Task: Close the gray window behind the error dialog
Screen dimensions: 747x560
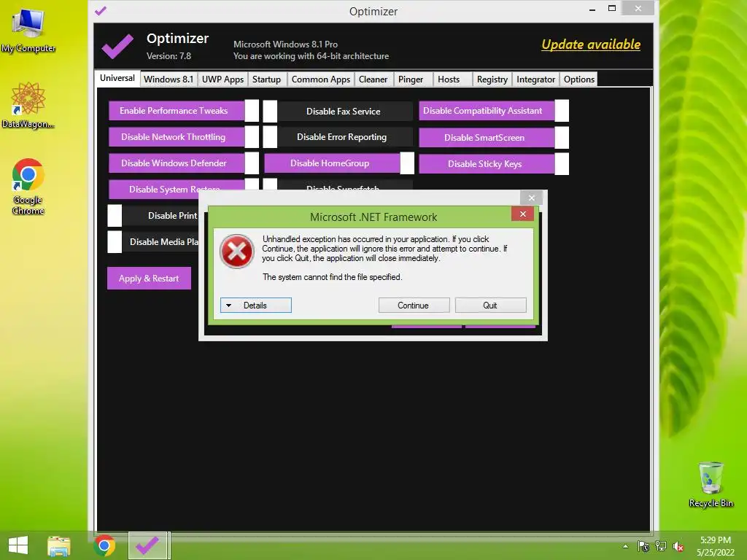Action: coord(532,198)
